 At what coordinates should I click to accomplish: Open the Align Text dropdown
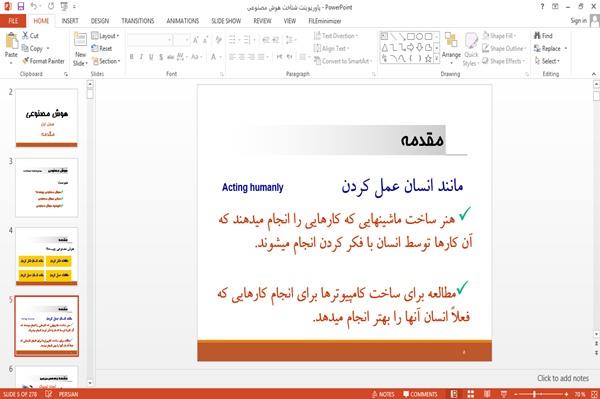point(331,48)
